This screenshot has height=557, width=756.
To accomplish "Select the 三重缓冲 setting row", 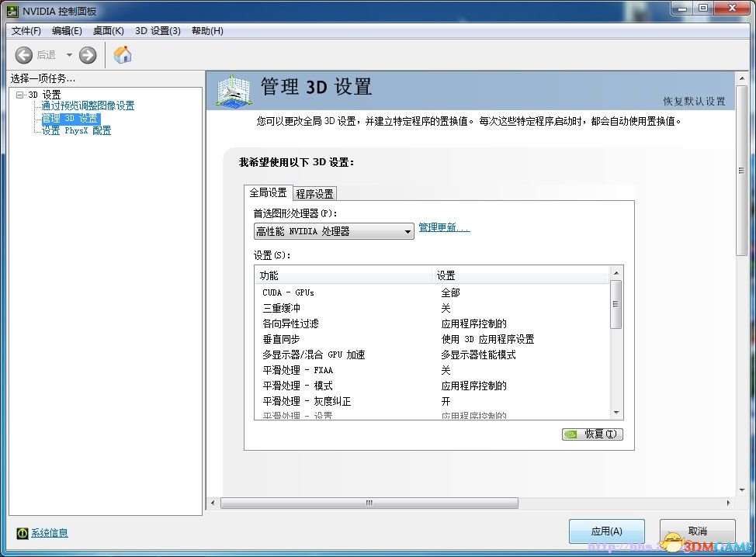I will (x=434, y=308).
